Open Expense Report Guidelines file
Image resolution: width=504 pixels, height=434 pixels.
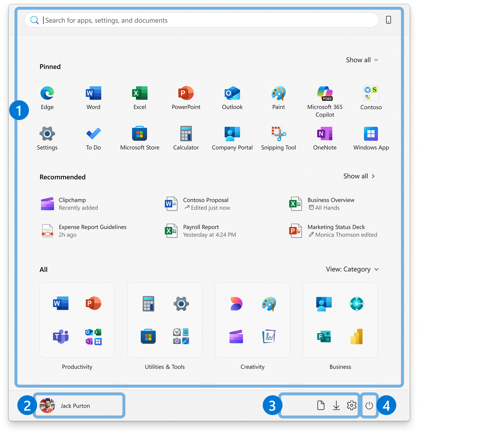[x=84, y=231]
